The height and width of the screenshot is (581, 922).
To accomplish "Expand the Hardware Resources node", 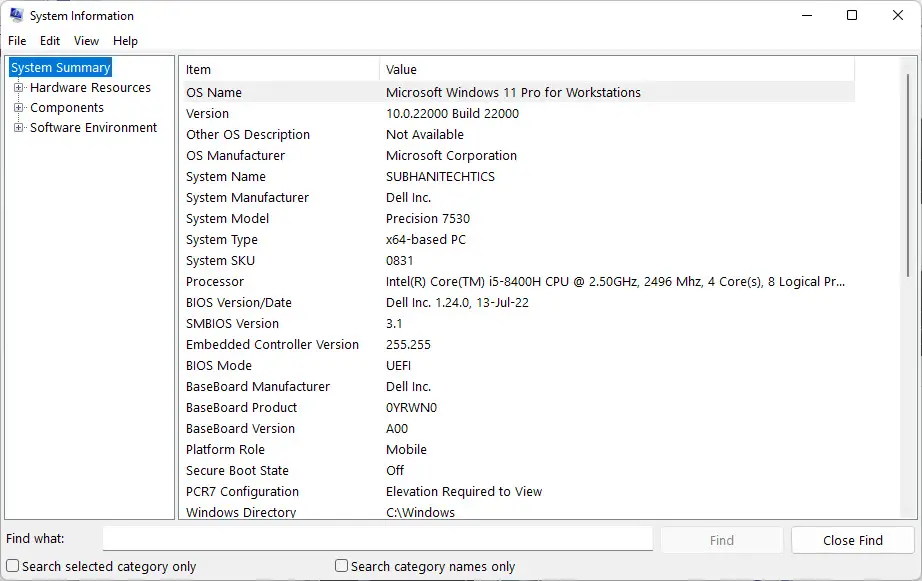I will [18, 88].
